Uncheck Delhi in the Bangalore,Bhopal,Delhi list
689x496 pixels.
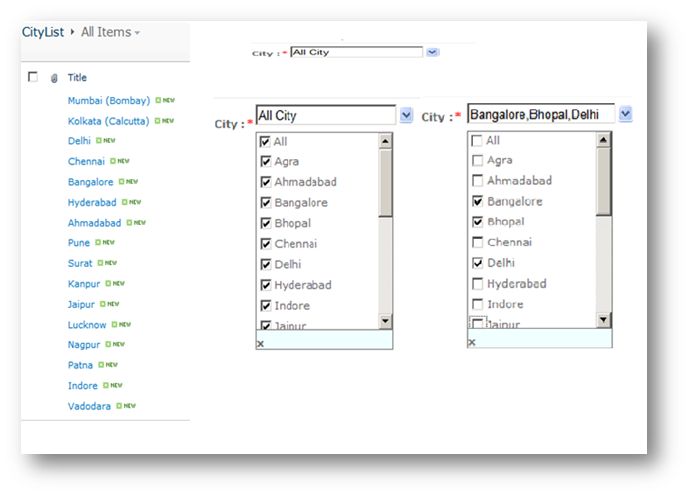[477, 263]
